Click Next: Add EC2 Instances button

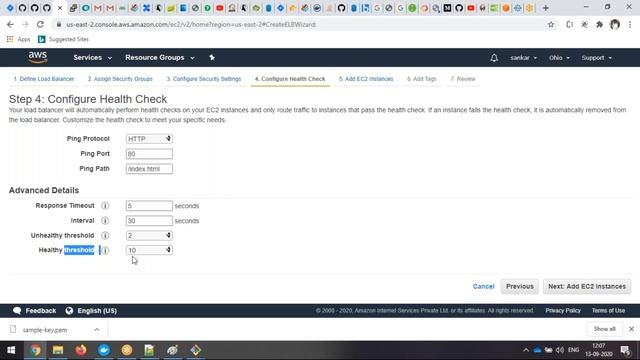coord(587,287)
